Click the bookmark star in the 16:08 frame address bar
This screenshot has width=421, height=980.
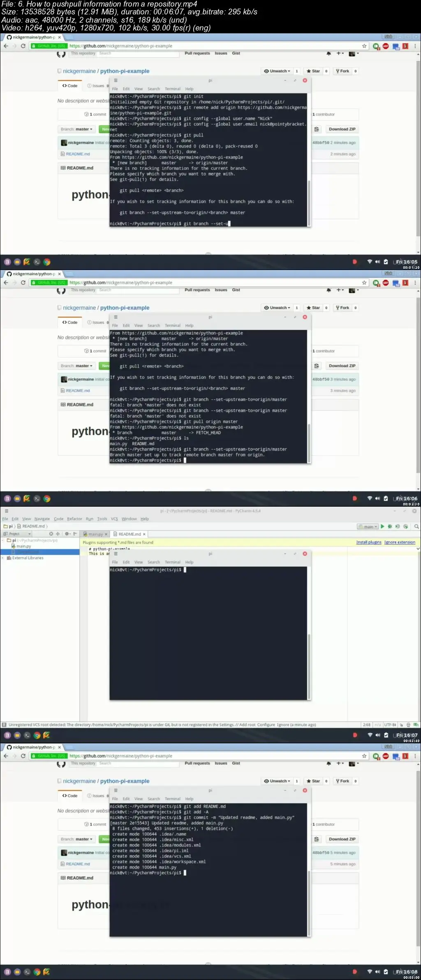tap(364, 756)
